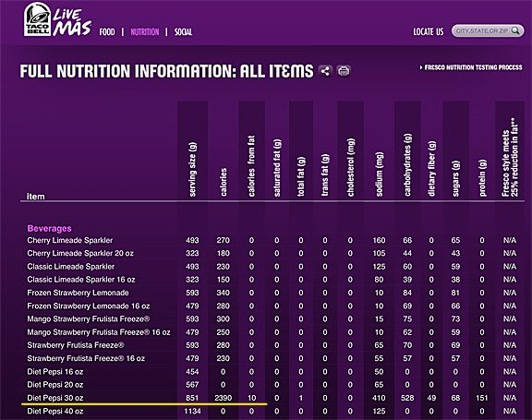Image resolution: width=532 pixels, height=420 pixels.
Task: Select Cherry Limeade Sparkler 20 oz item
Action: tap(80, 253)
